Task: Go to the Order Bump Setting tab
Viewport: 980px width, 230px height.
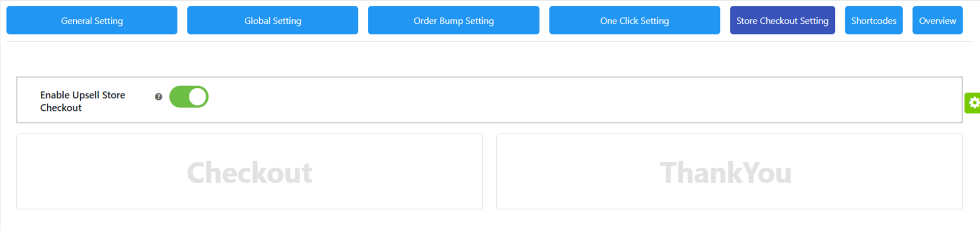Action: coord(453,20)
